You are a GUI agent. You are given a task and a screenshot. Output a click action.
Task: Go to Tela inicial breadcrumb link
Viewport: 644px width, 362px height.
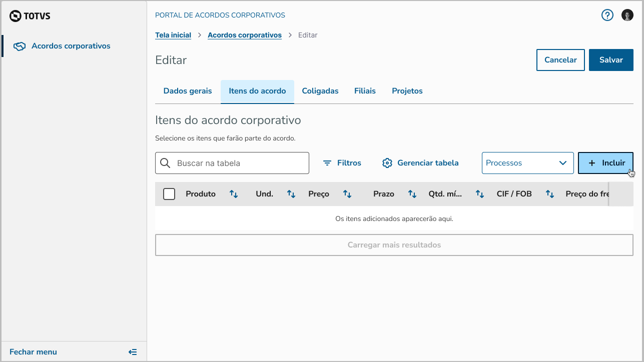[x=173, y=35]
